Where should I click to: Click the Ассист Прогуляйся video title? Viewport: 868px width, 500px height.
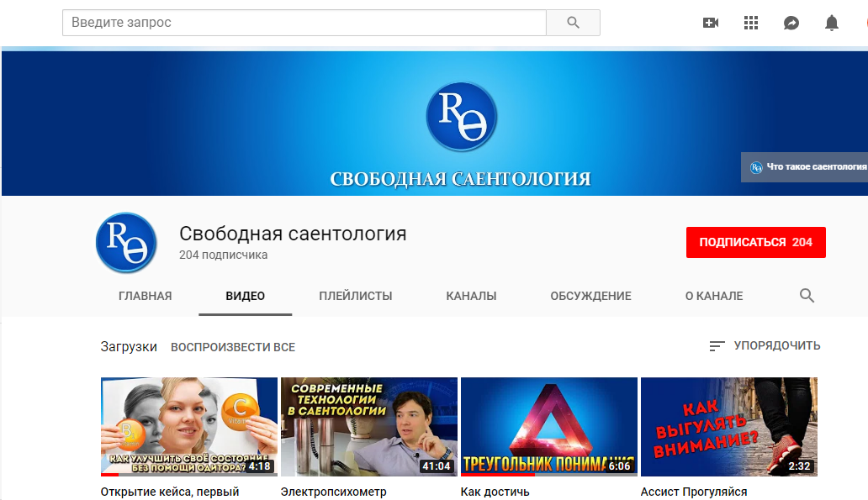click(x=694, y=492)
